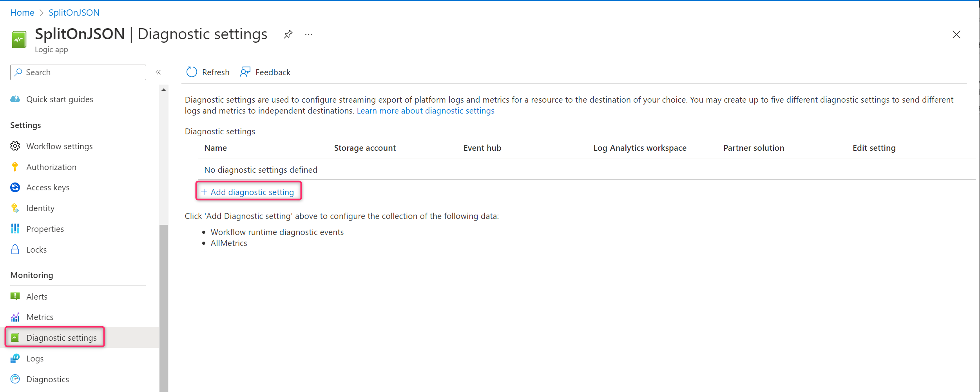980x392 pixels.
Task: Click the Locks padlock icon
Action: (15, 249)
